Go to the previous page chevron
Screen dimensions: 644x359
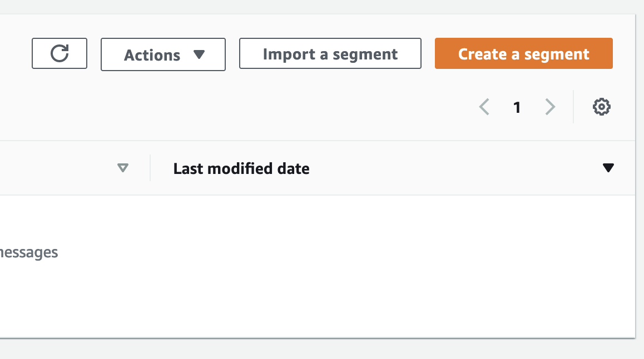point(484,107)
